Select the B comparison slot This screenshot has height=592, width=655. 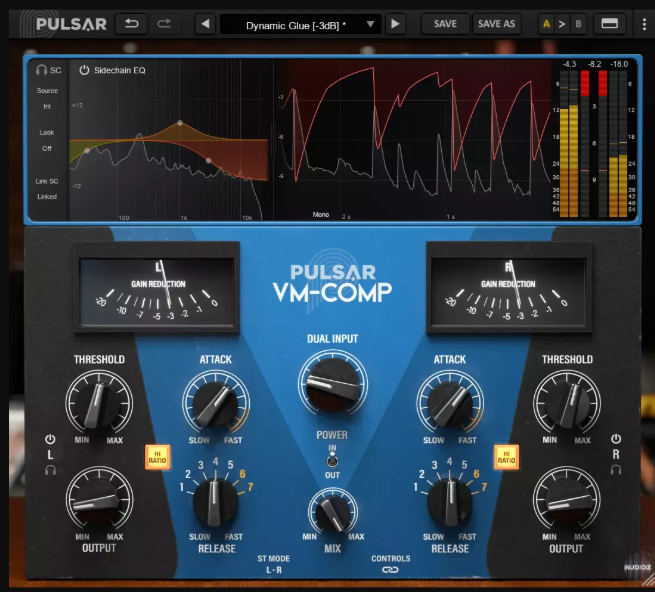(x=578, y=24)
